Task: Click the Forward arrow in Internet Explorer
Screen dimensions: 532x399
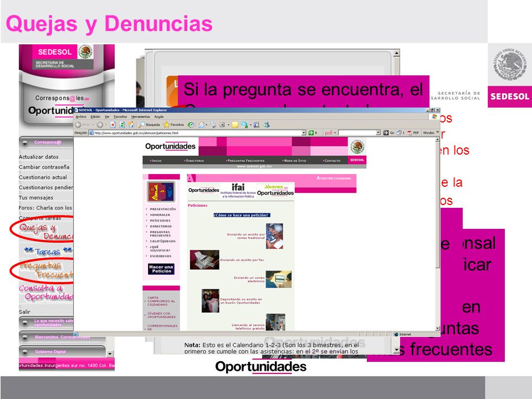Action: 100,125
